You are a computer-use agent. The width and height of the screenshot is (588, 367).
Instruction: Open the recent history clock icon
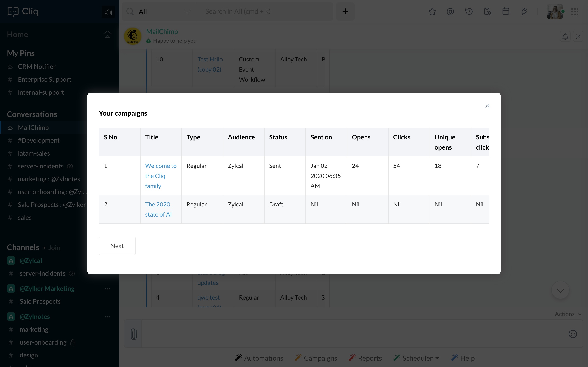pos(469,11)
